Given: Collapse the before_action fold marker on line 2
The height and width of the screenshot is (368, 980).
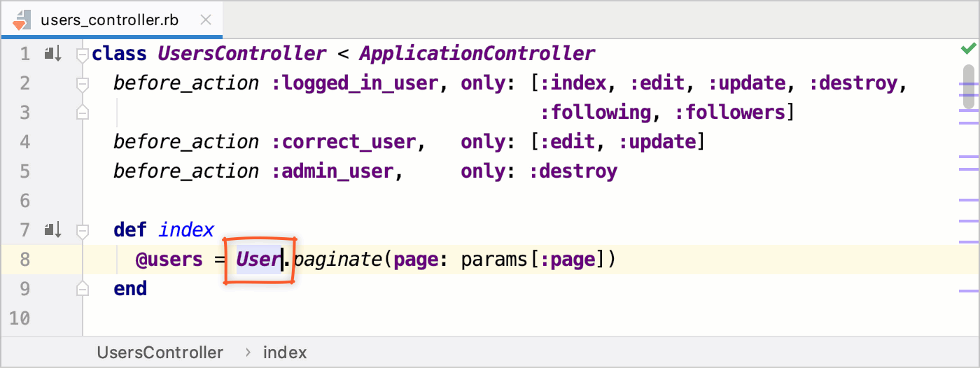Looking at the screenshot, I should click(83, 83).
